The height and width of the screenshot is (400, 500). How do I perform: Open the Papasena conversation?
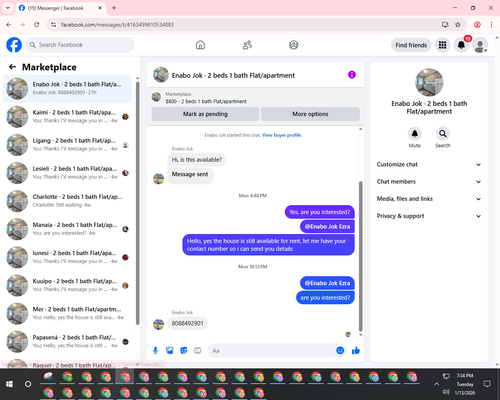click(67, 341)
